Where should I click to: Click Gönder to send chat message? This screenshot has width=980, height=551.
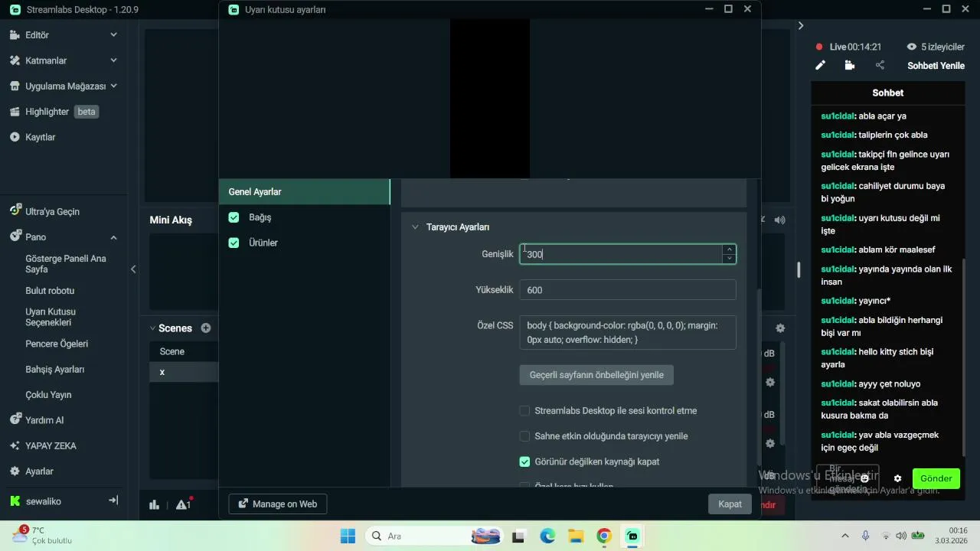pos(936,478)
